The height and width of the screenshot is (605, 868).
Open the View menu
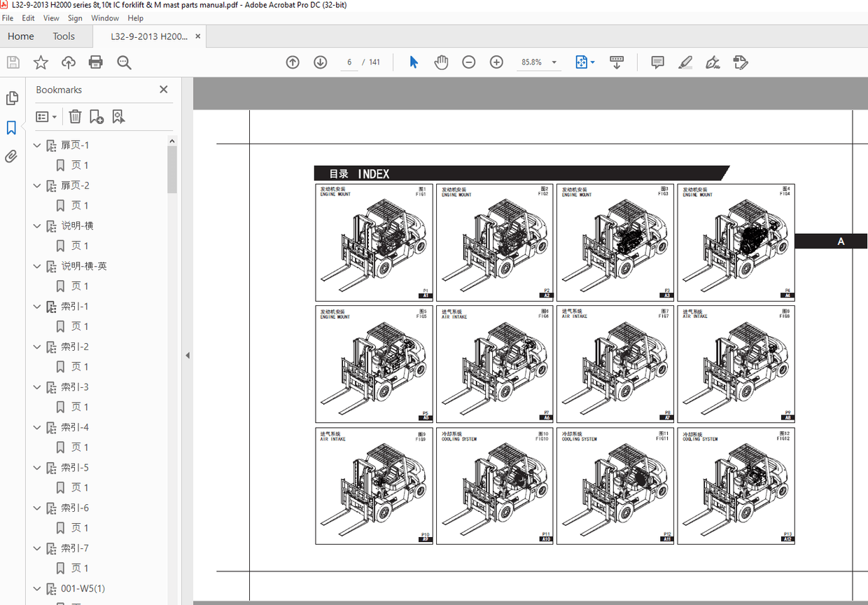tap(51, 18)
